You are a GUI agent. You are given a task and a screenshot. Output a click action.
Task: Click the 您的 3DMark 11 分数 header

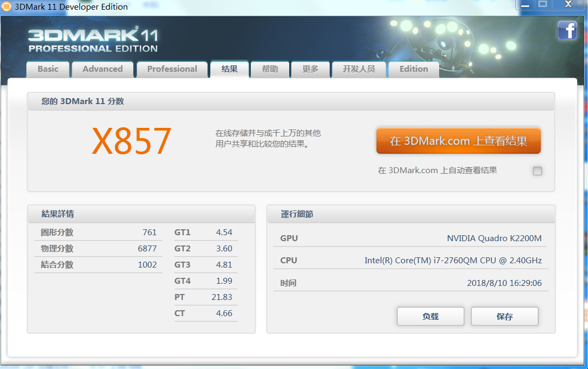pyautogui.click(x=291, y=101)
